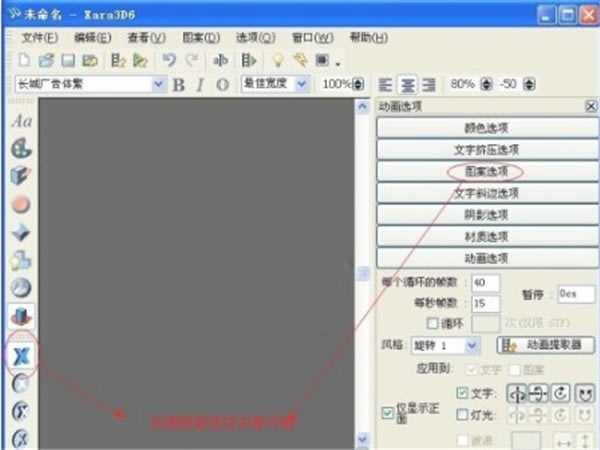Image resolution: width=600 pixels, height=450 pixels.
Task: Expand the 最佳宽度 width dropdown
Action: coord(302,84)
